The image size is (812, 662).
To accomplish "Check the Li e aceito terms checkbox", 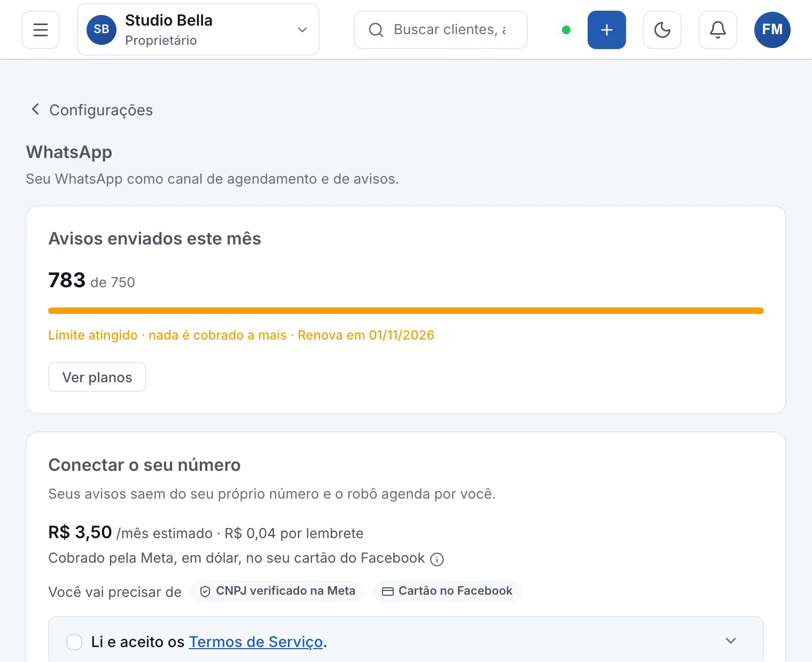I will [x=74, y=642].
